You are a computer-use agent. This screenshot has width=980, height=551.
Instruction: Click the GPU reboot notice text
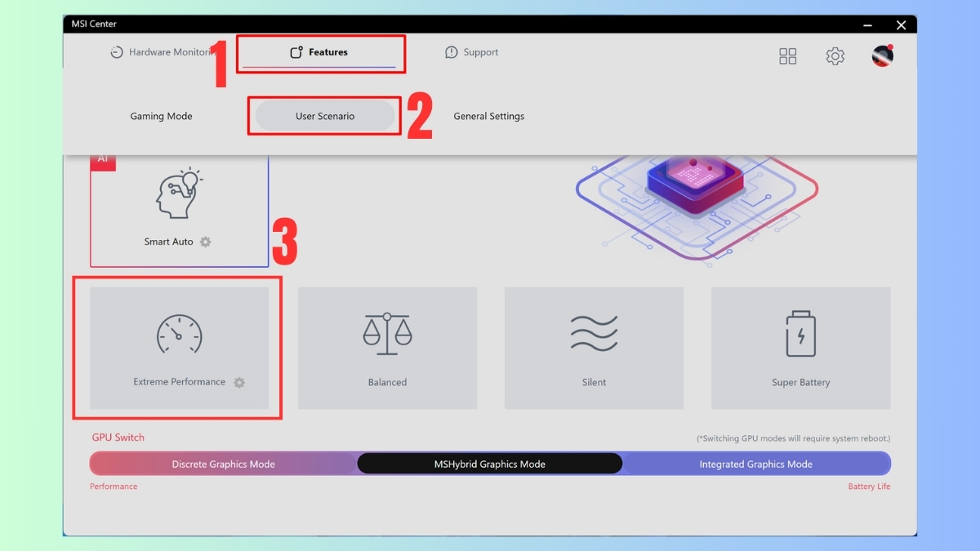tap(793, 438)
